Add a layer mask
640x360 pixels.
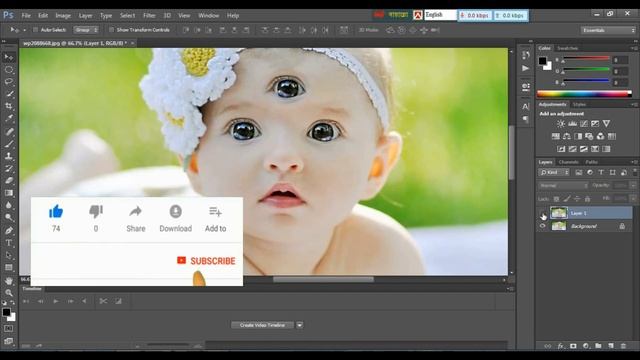click(573, 346)
